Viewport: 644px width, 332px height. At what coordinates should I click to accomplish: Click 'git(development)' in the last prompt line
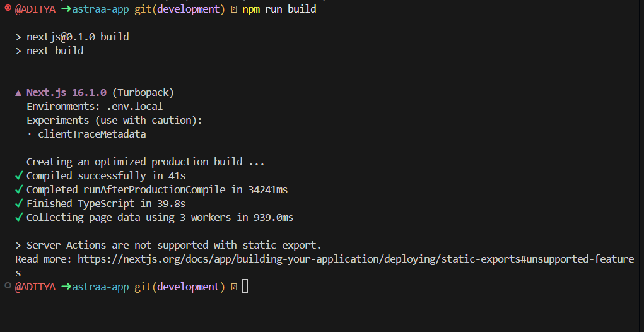tap(180, 287)
